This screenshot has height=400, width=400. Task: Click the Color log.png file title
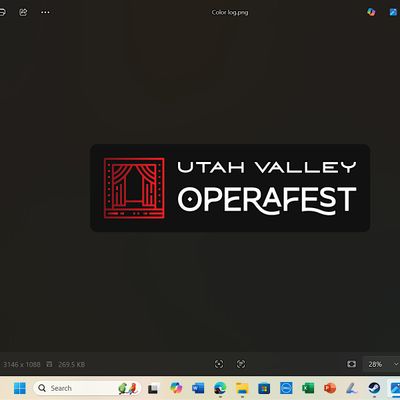[x=230, y=13]
